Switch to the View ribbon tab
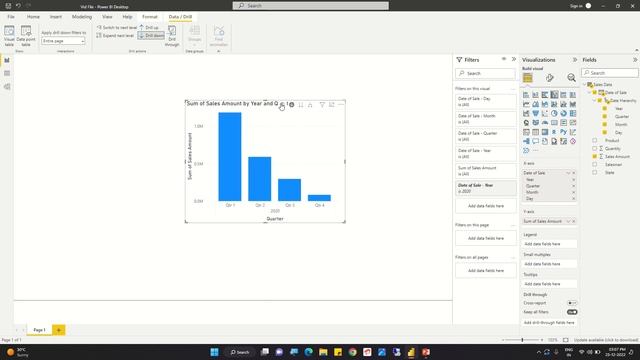Image resolution: width=640 pixels, height=360 pixels. (107, 17)
